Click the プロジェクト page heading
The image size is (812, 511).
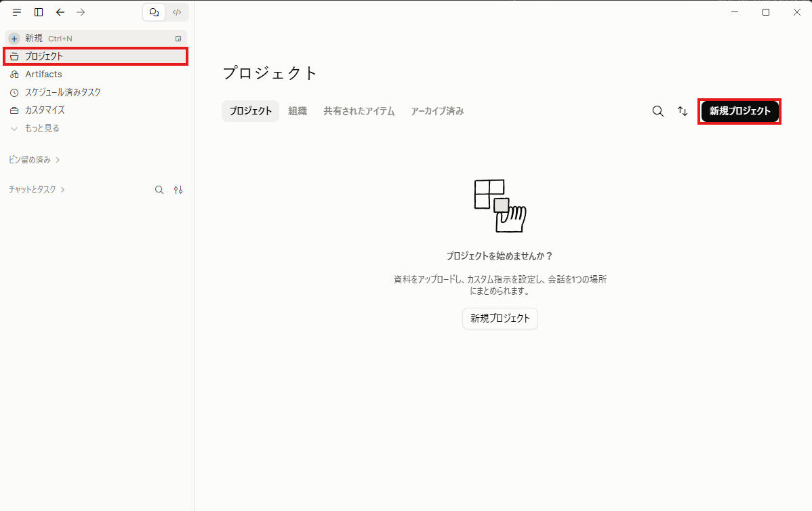[270, 73]
